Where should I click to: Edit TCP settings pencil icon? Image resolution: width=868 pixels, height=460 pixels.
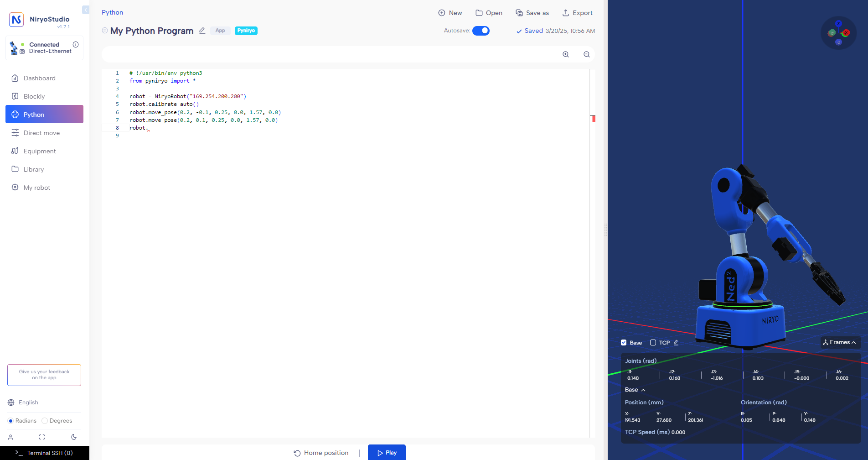[676, 343]
